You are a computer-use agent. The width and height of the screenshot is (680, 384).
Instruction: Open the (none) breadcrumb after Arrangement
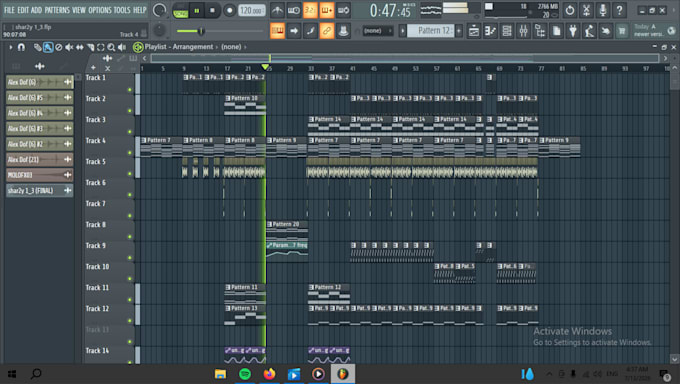tap(231, 47)
